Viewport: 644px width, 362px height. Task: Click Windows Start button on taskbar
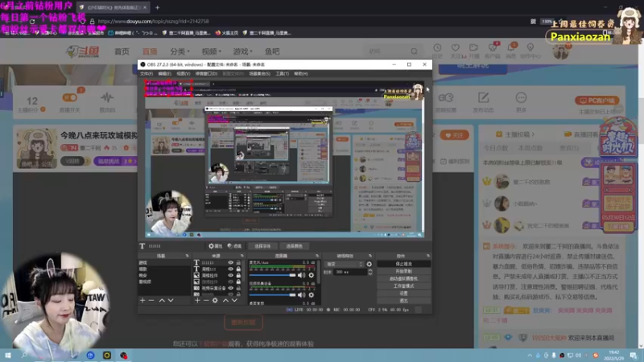tap(8, 356)
